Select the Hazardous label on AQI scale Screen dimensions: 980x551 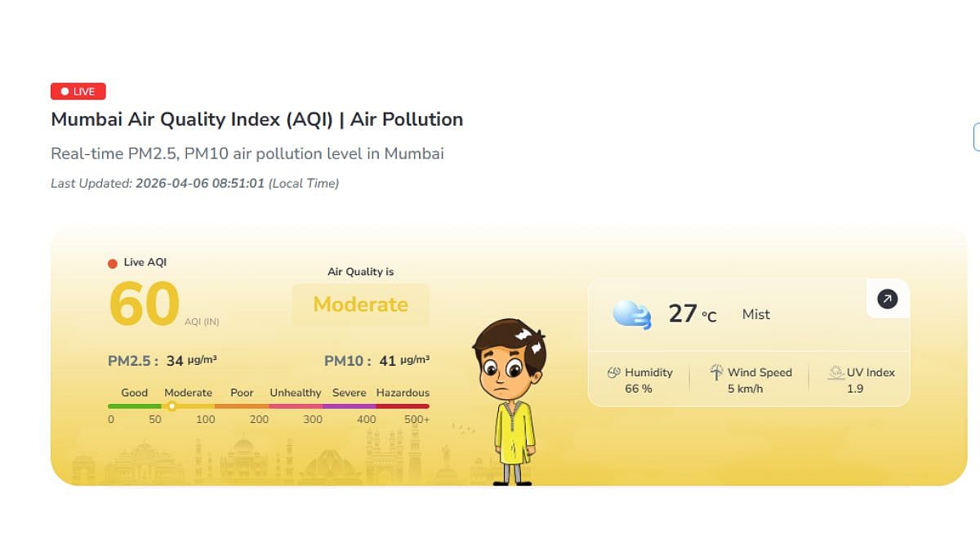point(403,393)
